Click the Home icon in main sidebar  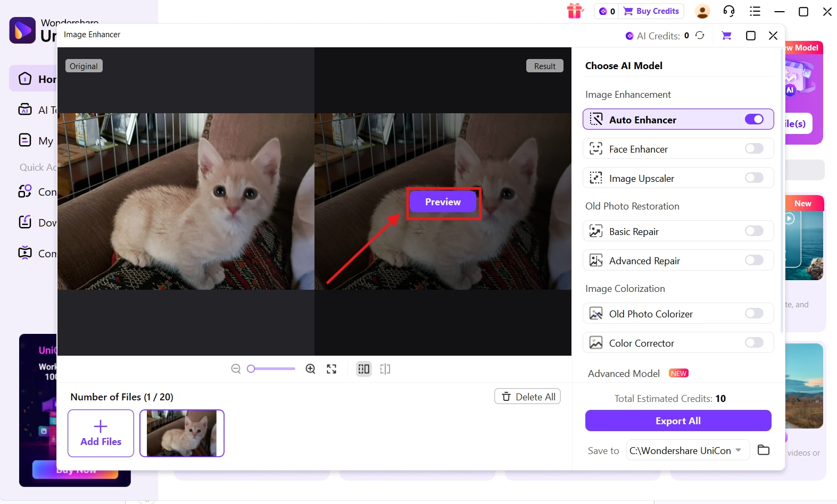click(x=25, y=79)
